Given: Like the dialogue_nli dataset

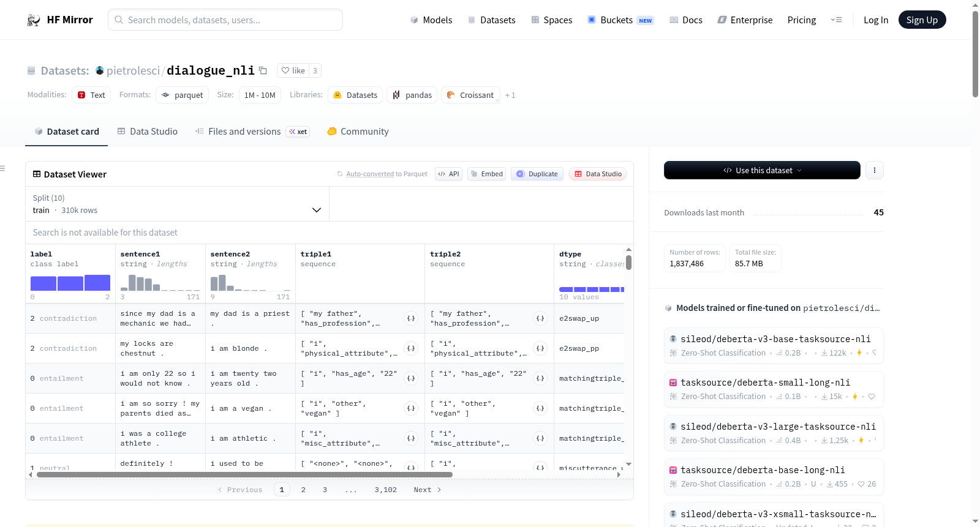Looking at the screenshot, I should tap(293, 70).
